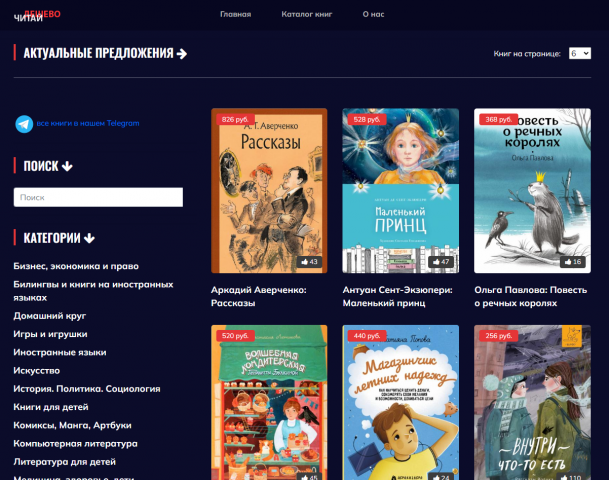Go to Главная in the top navigation
Screen dimensions: 609x480
[235, 14]
